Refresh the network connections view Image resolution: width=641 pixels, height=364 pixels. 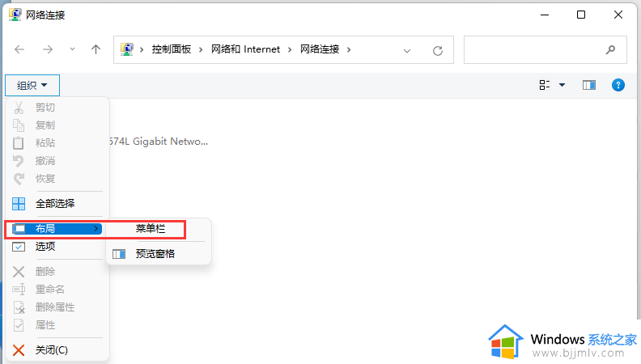tap(438, 50)
